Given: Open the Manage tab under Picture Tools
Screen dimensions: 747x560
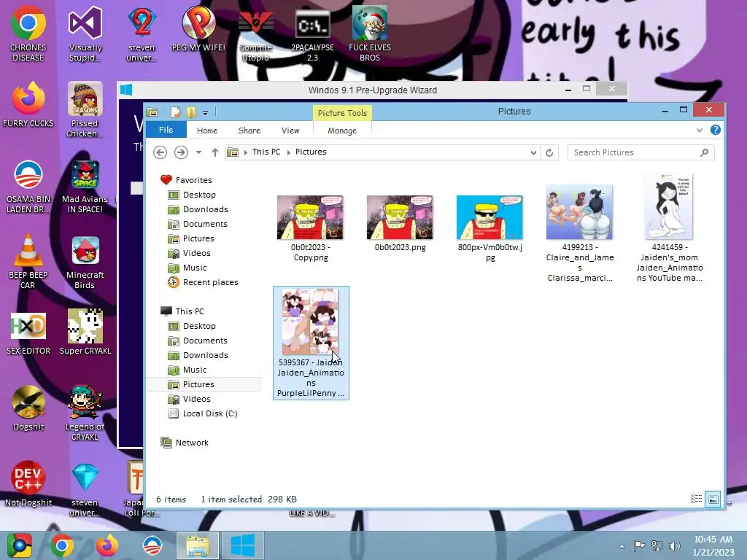Looking at the screenshot, I should pyautogui.click(x=342, y=131).
